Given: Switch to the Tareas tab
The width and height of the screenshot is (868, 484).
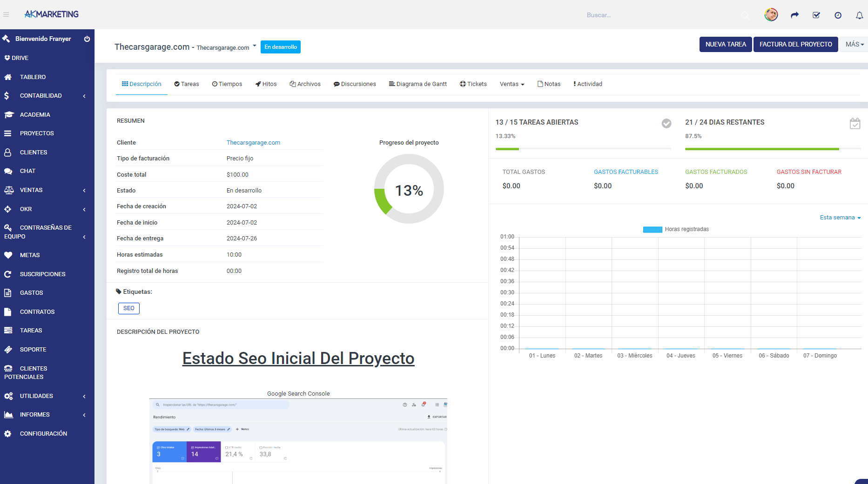Looking at the screenshot, I should (187, 84).
